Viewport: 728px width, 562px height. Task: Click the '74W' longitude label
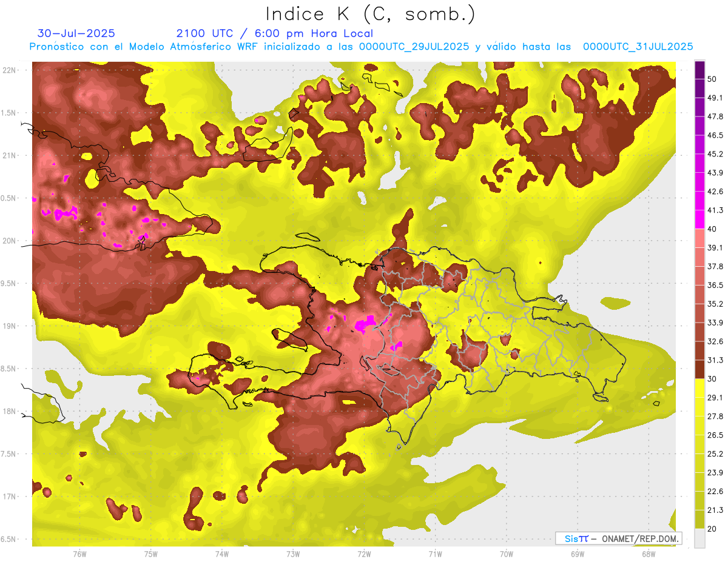pyautogui.click(x=222, y=554)
